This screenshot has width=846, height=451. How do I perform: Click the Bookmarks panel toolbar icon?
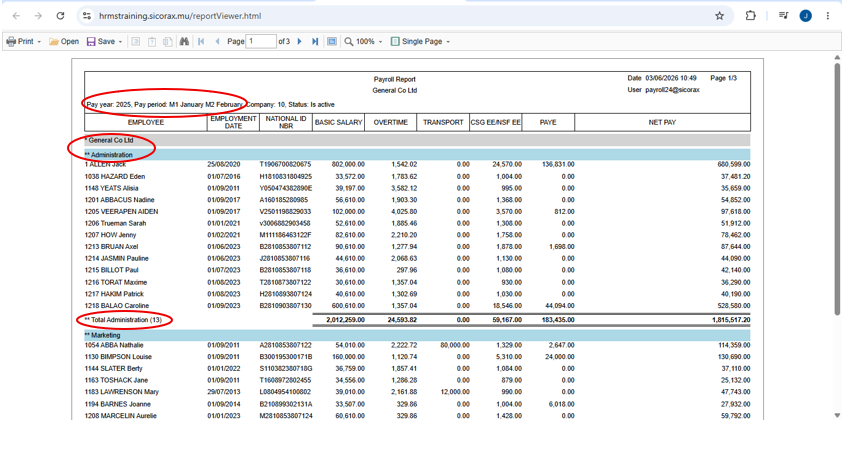[136, 42]
